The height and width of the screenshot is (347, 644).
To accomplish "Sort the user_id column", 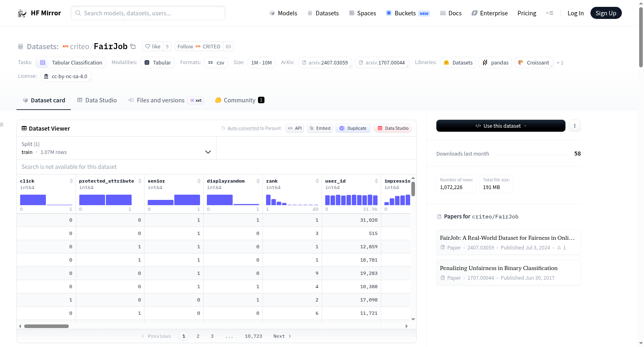I will [x=376, y=181].
